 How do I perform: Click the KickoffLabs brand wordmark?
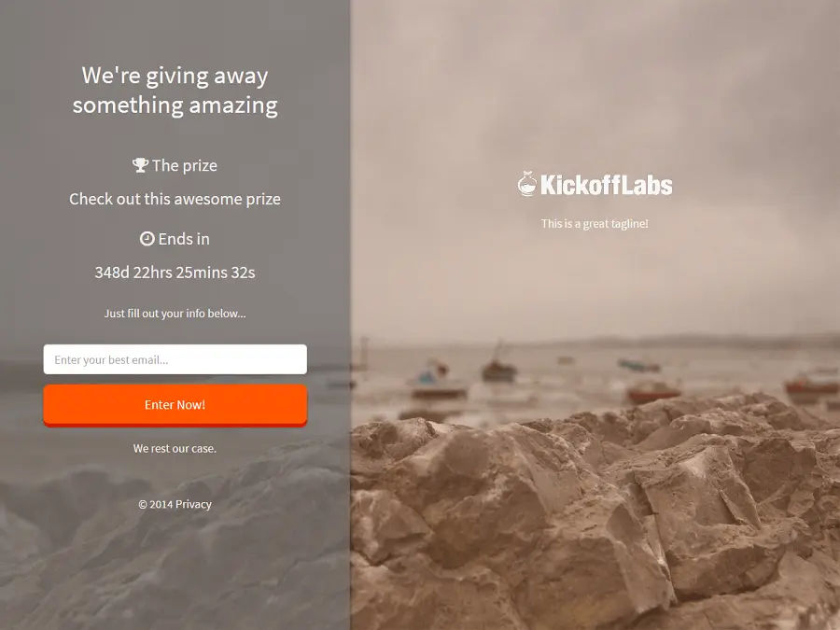click(x=606, y=185)
